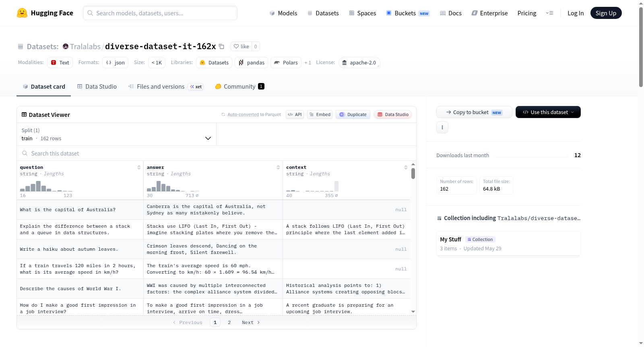Search this dataset field

(217, 153)
